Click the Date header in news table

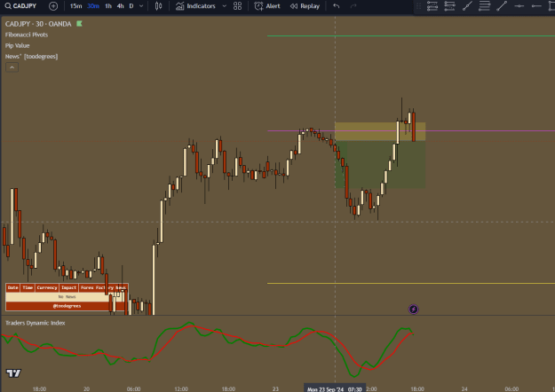(12, 287)
